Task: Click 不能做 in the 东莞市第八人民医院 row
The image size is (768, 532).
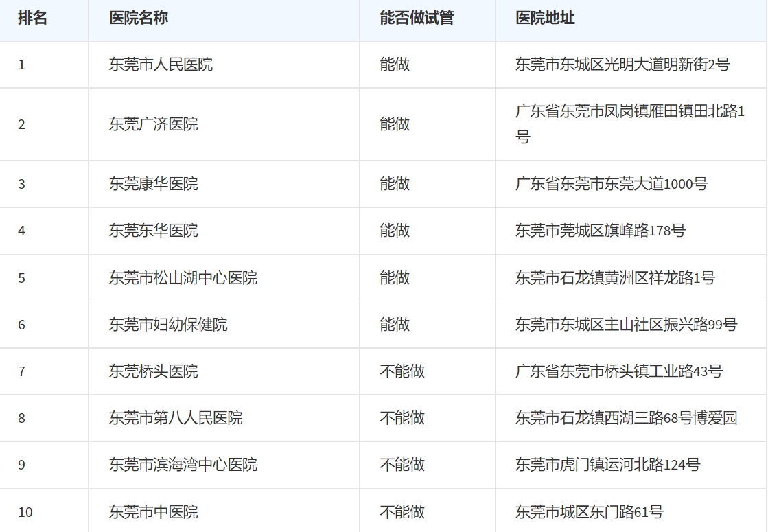Action: click(x=402, y=418)
